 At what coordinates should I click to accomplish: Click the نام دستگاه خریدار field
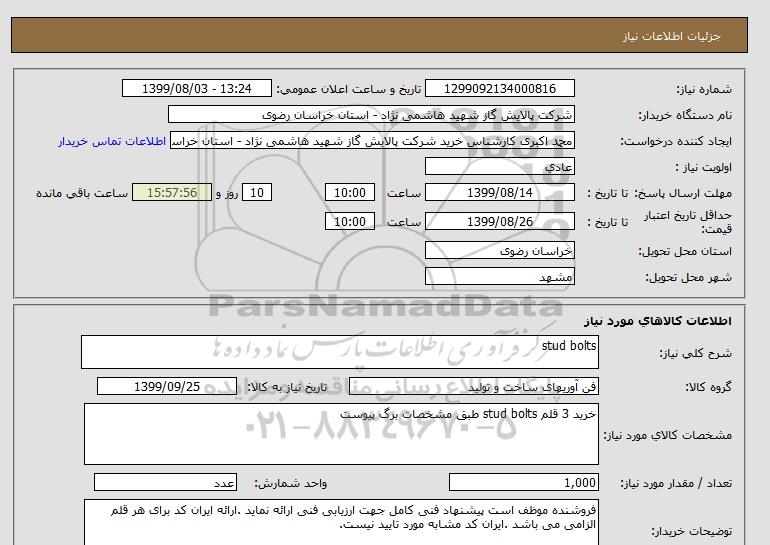click(371, 115)
